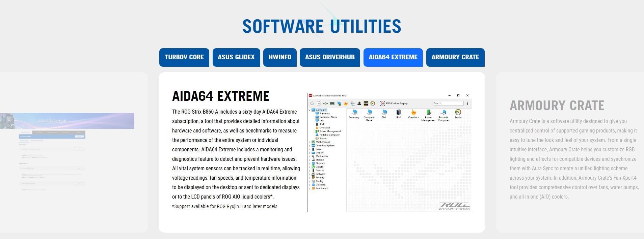Open the Power Management icon in content pane
Viewport: 644px width, 239px height.
(x=428, y=113)
